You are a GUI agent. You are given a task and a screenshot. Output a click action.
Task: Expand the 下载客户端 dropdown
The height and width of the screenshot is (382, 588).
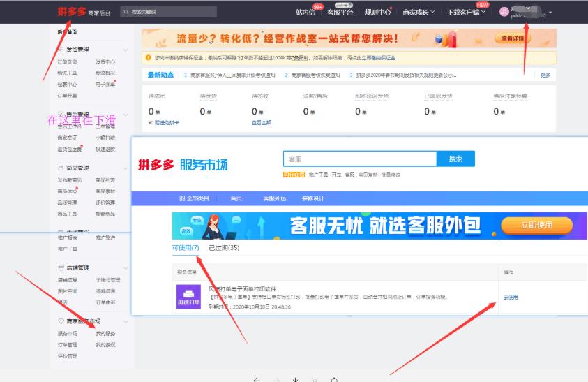click(467, 12)
